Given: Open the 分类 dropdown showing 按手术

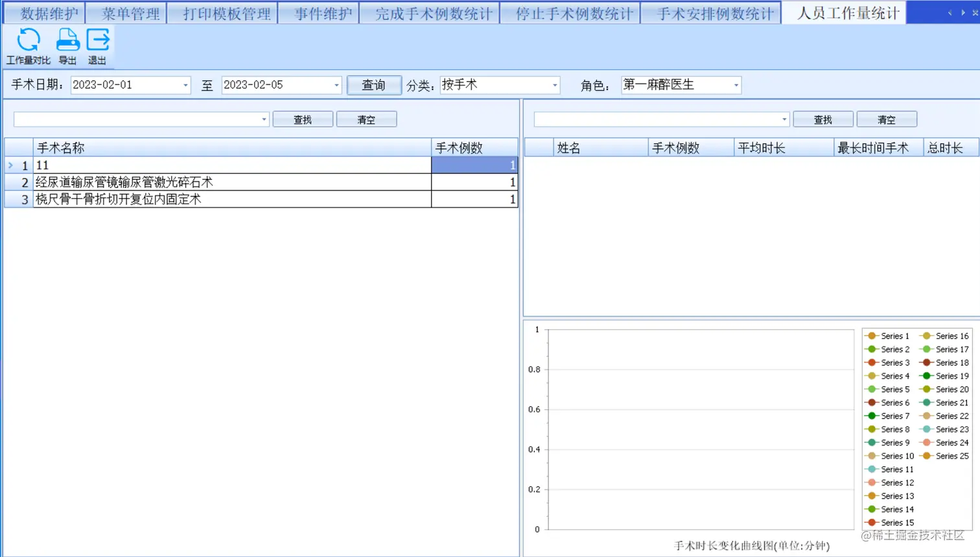Looking at the screenshot, I should pos(554,85).
